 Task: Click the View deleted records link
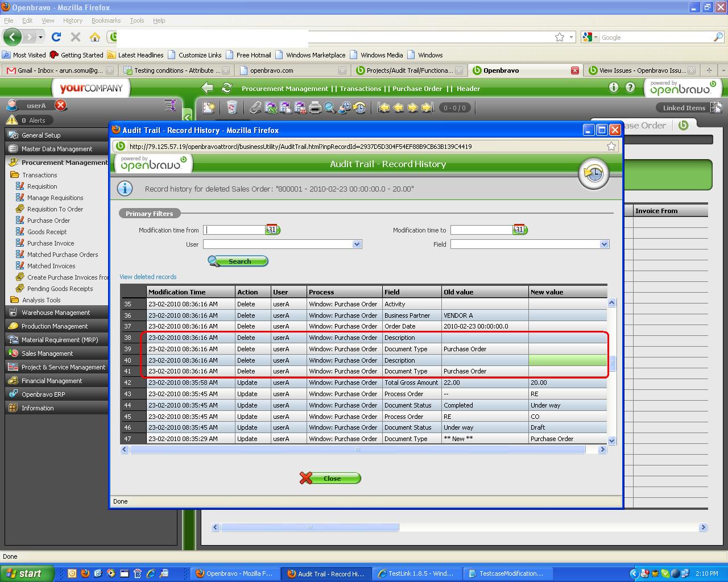148,277
